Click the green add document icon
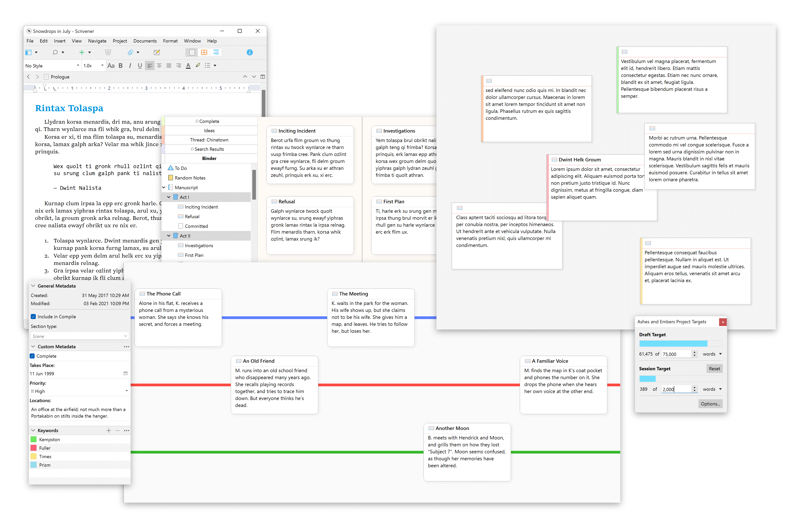Viewport: 799px width, 532px height. click(81, 52)
